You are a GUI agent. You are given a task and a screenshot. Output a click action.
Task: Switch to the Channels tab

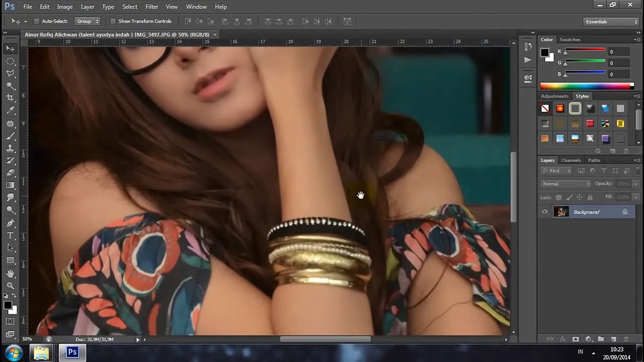point(571,160)
